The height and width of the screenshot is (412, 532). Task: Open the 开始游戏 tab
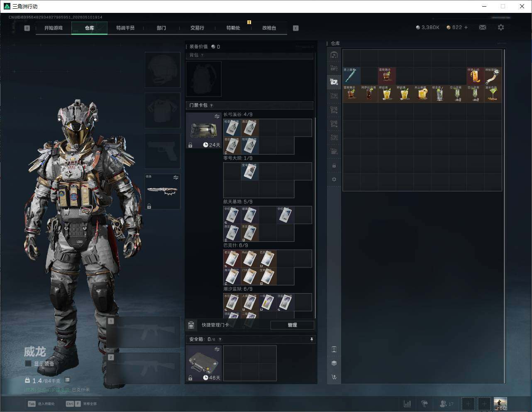(54, 28)
